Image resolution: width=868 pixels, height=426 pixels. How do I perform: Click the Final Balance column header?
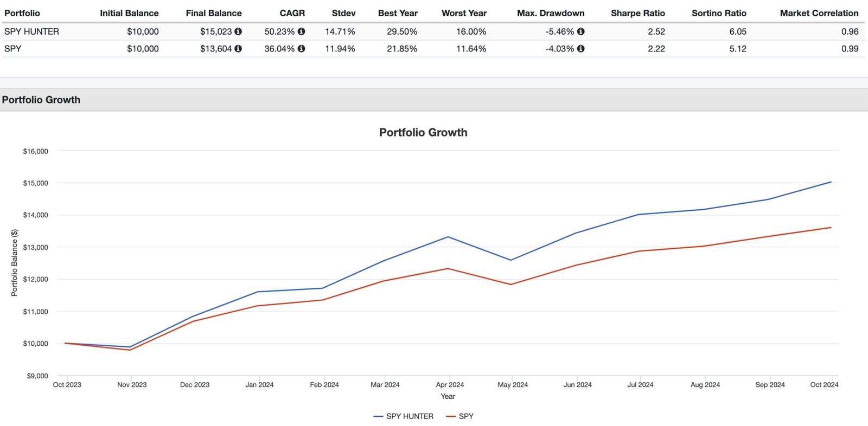pyautogui.click(x=214, y=13)
